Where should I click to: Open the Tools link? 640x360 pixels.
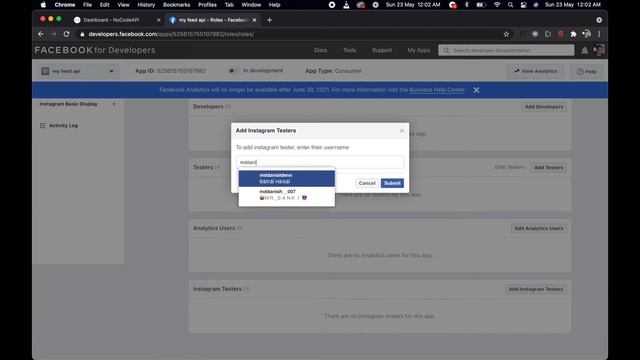[349, 50]
